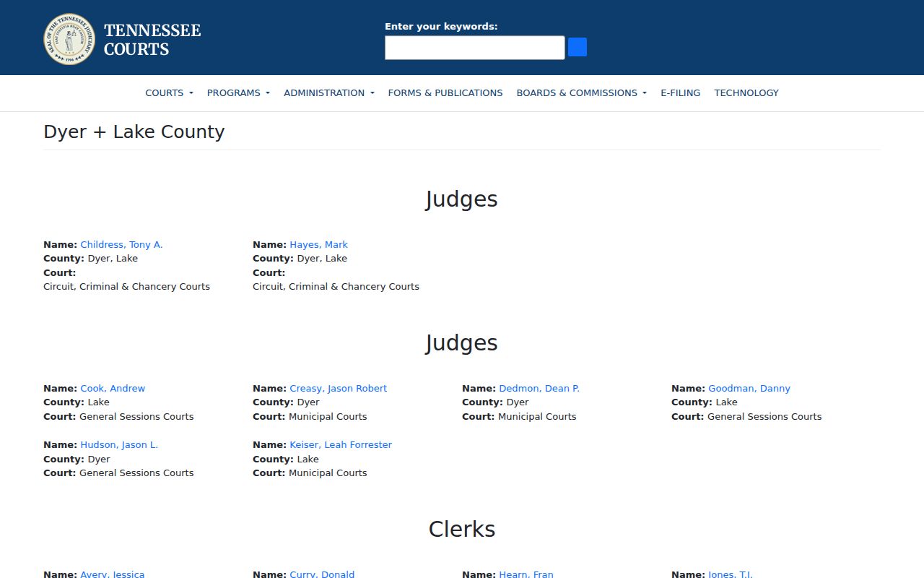Screen dimensions: 924x578
Task: Open judge Dedmon, Dean P. profile
Action: (539, 388)
